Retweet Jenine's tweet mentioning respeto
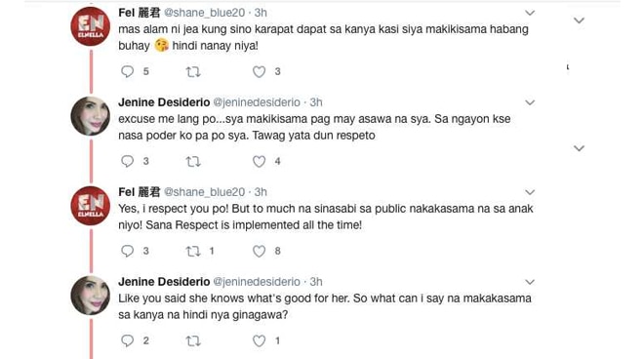 tap(193, 161)
